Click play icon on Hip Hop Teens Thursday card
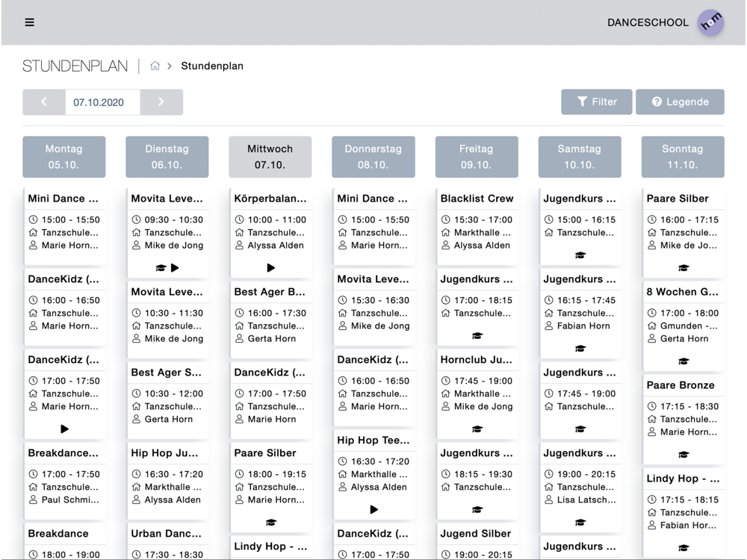The width and height of the screenshot is (747, 560). (x=374, y=509)
